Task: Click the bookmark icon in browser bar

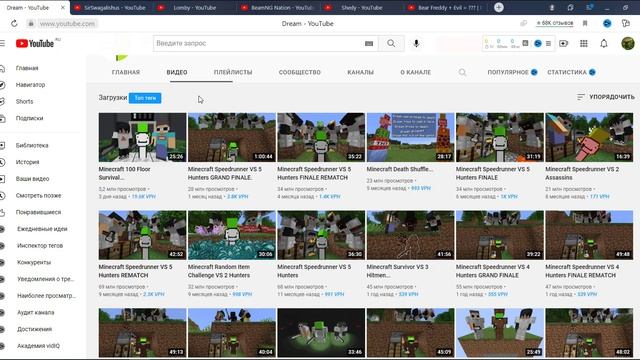Action: [585, 23]
